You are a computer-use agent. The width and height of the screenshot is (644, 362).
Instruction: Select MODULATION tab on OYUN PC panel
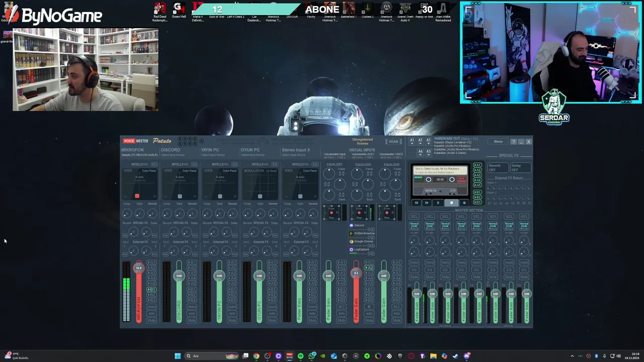(254, 171)
